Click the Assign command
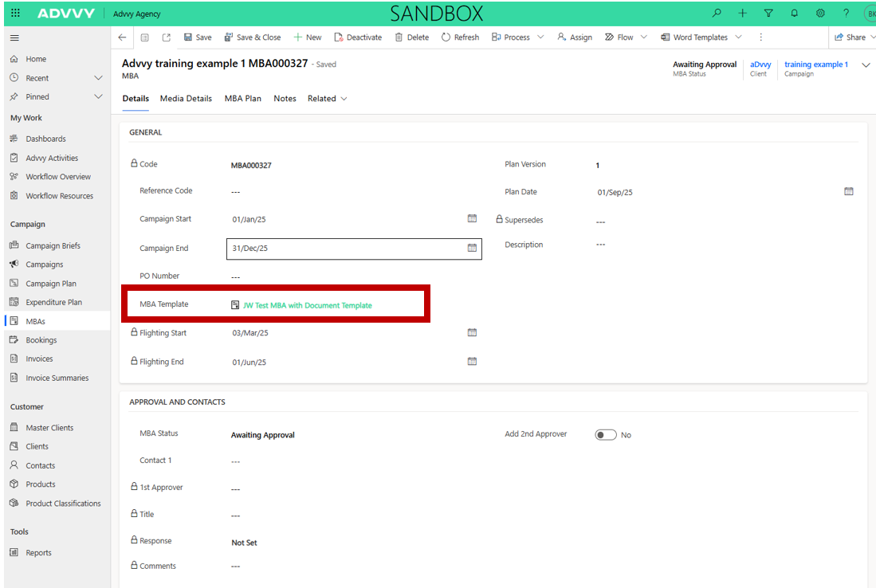The width and height of the screenshot is (876, 588). pyautogui.click(x=575, y=37)
